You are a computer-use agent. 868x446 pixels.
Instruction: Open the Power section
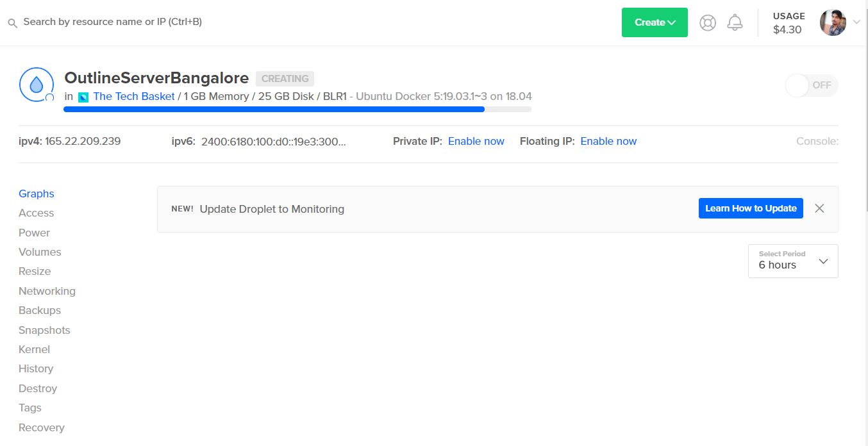point(34,233)
